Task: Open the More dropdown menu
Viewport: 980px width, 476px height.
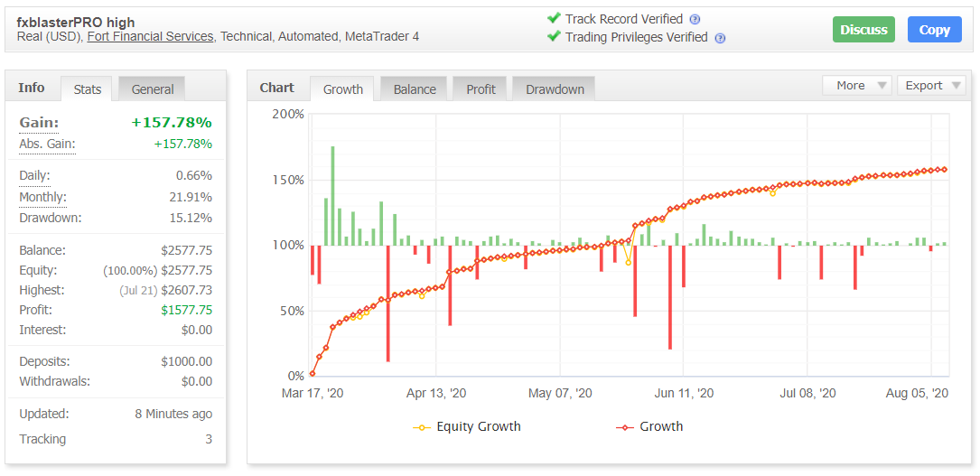Action: [x=856, y=85]
